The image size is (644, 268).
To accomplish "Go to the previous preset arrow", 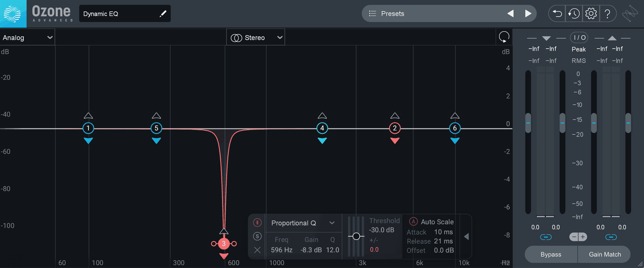I will pos(510,13).
